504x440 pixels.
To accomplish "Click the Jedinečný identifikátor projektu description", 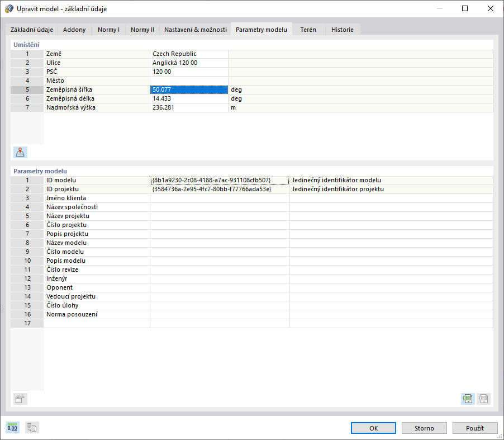I will coord(338,189).
